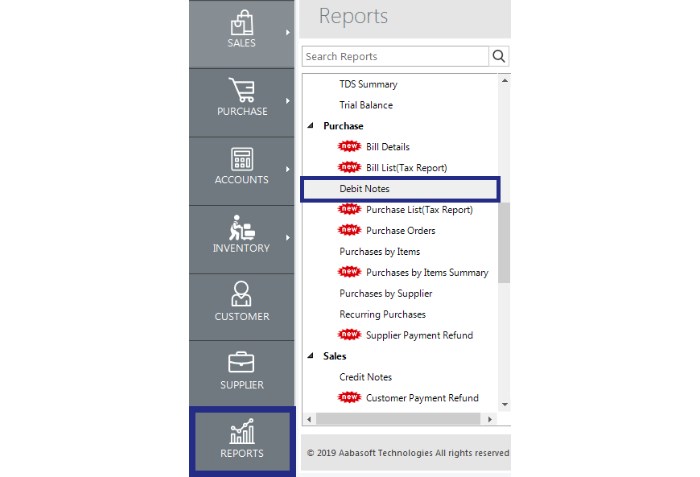Click the Search Reports input field

(x=395, y=56)
